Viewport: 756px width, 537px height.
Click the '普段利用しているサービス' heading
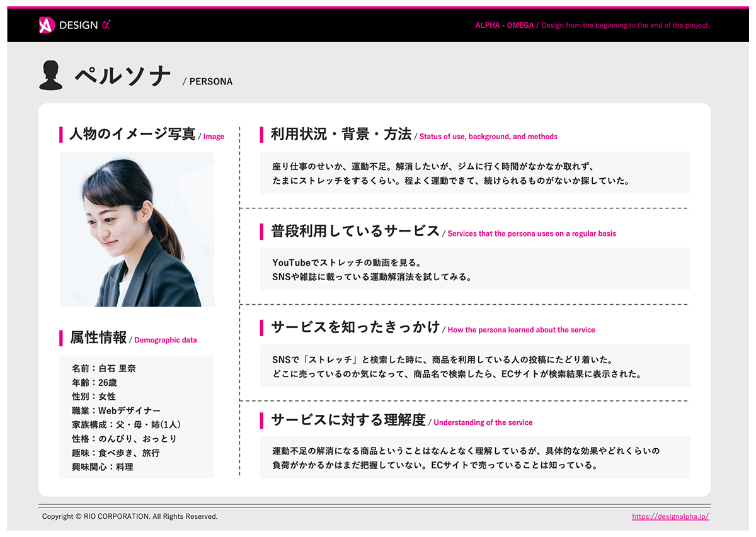(x=355, y=231)
